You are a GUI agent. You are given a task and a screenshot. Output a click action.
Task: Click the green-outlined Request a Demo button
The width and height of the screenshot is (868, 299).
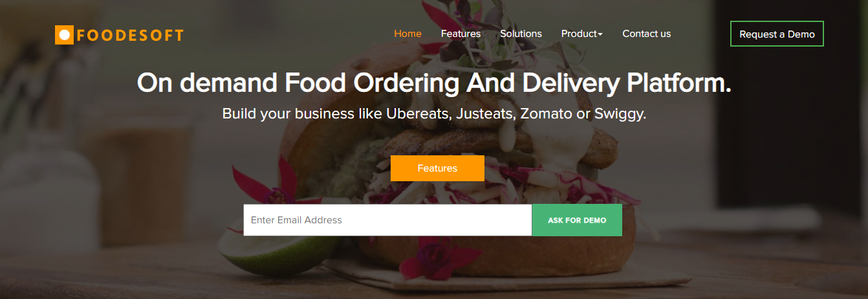coord(777,34)
